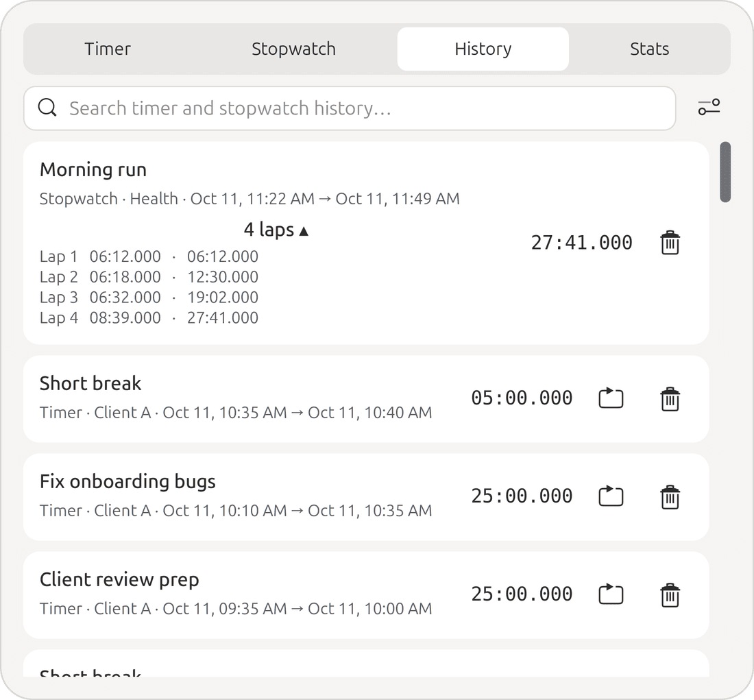The image size is (754, 700).
Task: Restart the Fix onboarding bugs timer
Action: click(x=611, y=496)
